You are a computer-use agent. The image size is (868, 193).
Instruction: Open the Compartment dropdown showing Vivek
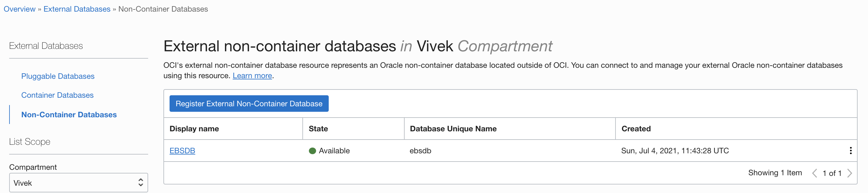79,183
